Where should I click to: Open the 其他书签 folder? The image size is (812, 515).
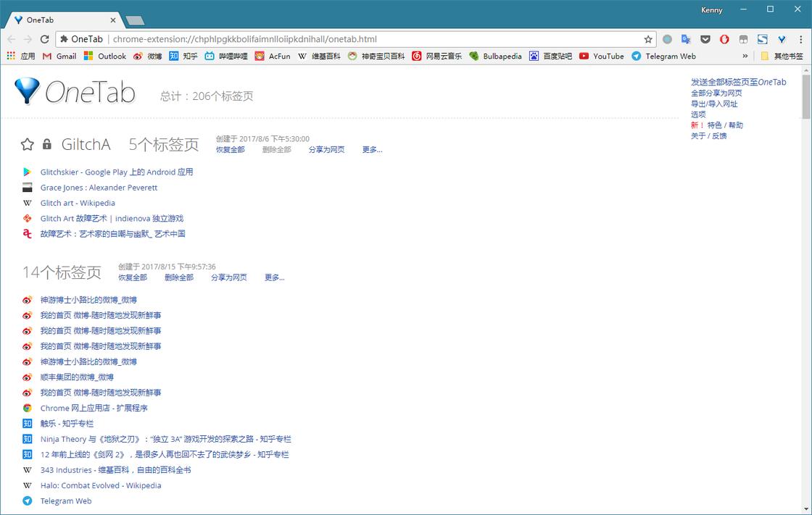782,56
